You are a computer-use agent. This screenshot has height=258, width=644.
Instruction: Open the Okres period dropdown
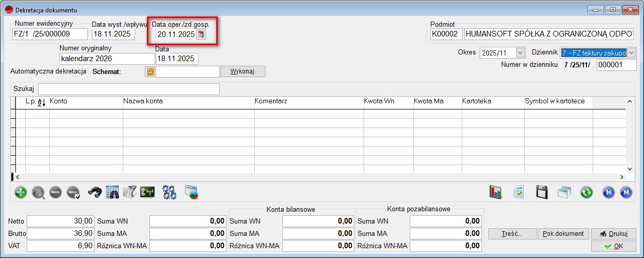pos(520,52)
